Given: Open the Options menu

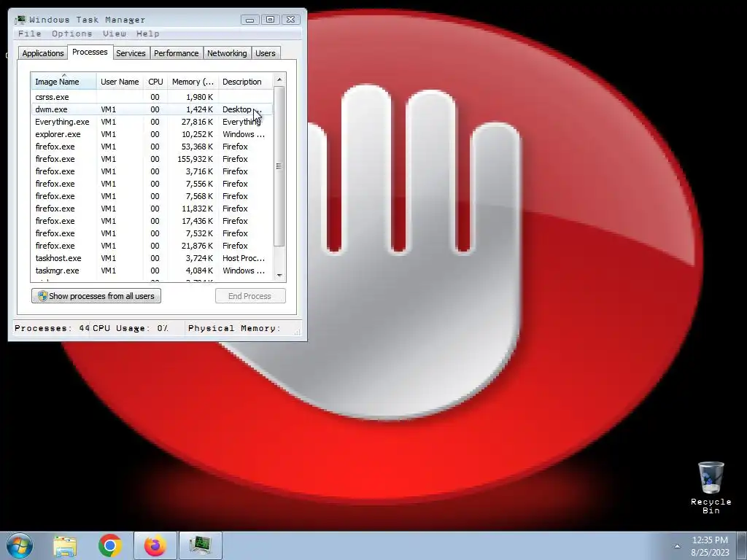Looking at the screenshot, I should click(x=72, y=34).
